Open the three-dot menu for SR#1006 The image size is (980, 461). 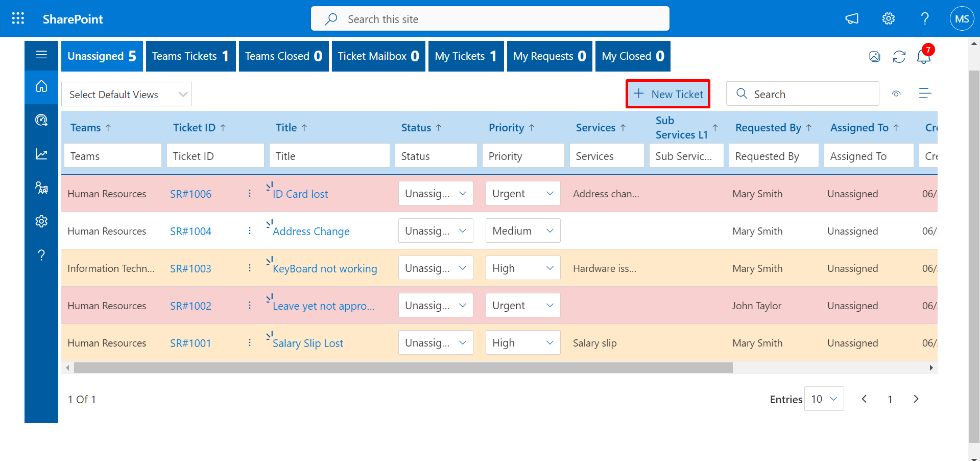pyautogui.click(x=250, y=193)
